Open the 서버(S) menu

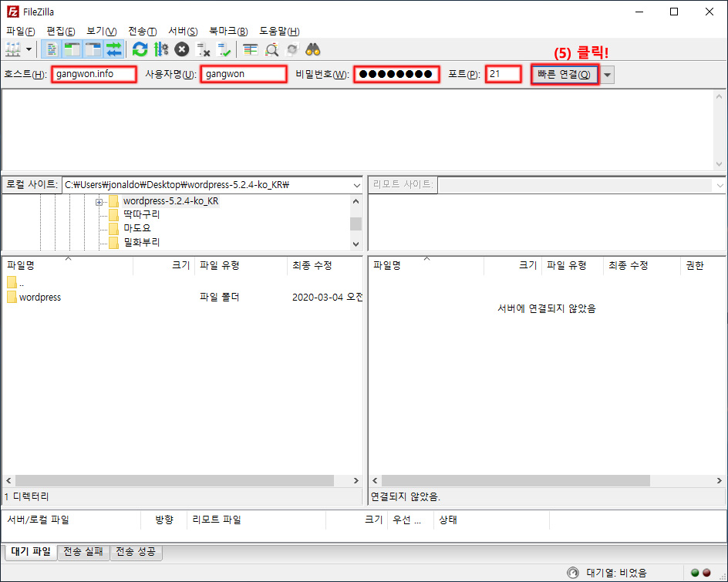pyautogui.click(x=183, y=31)
